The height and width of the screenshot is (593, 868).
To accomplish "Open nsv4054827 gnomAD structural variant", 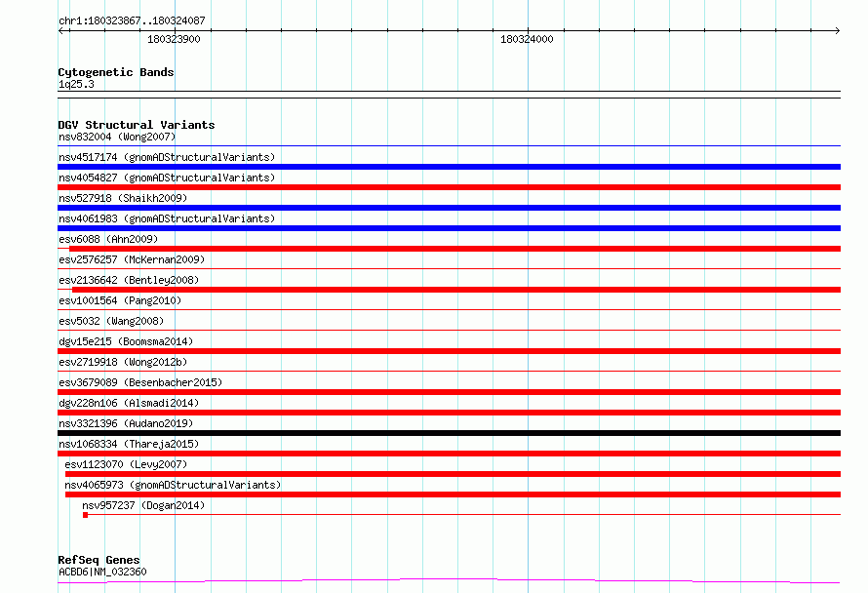I will pyautogui.click(x=167, y=178).
